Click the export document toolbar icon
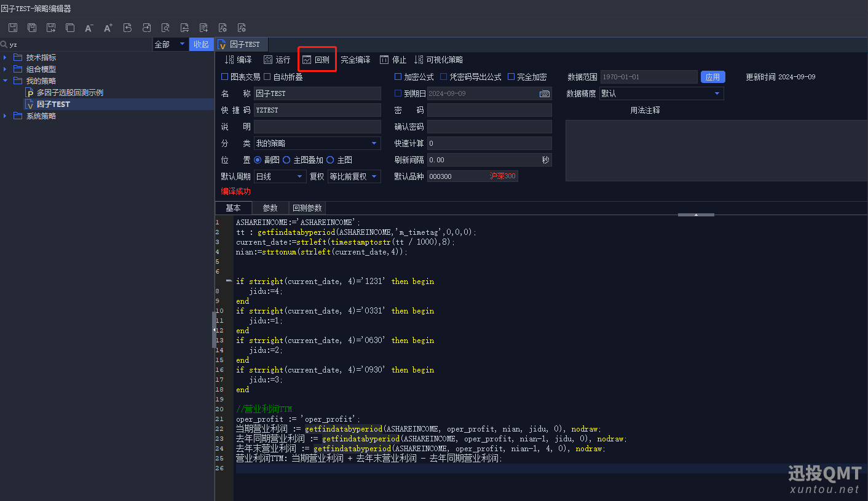This screenshot has width=868, height=501. pos(203,28)
